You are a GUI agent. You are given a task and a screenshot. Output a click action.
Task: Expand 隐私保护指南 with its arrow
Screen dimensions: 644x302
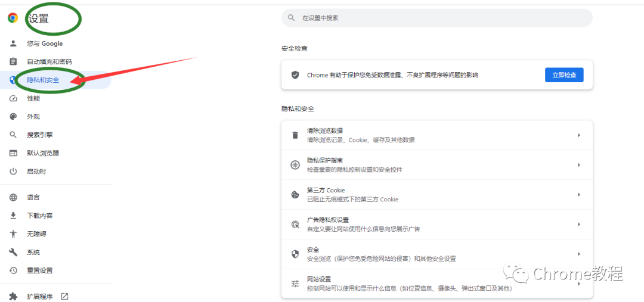[578, 165]
